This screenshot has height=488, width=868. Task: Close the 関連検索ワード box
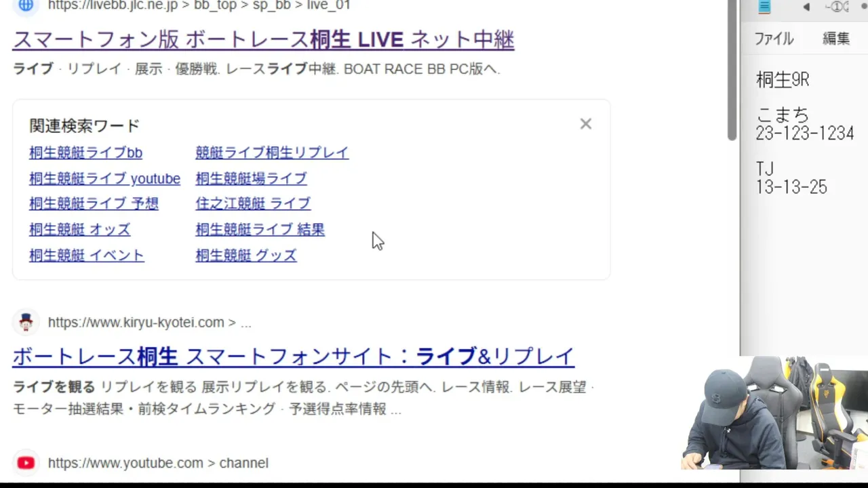(x=586, y=124)
